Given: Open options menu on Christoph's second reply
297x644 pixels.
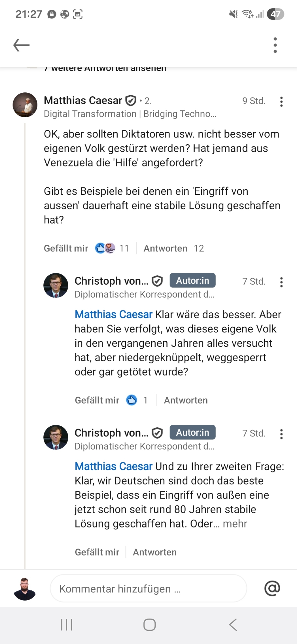Looking at the screenshot, I should pos(281,434).
